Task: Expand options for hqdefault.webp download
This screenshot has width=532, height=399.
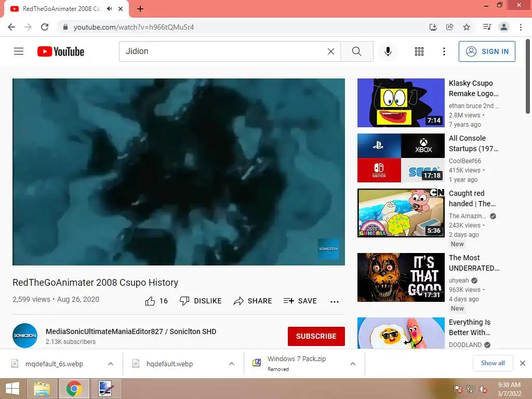Action: (x=232, y=364)
